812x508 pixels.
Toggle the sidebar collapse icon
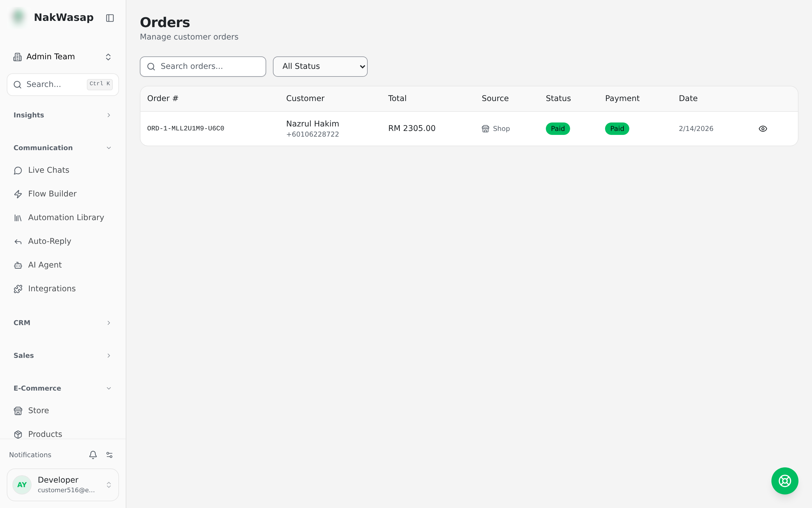click(110, 18)
